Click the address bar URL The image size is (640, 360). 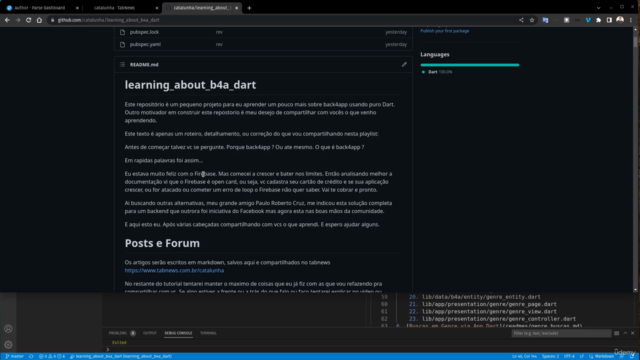click(109, 20)
